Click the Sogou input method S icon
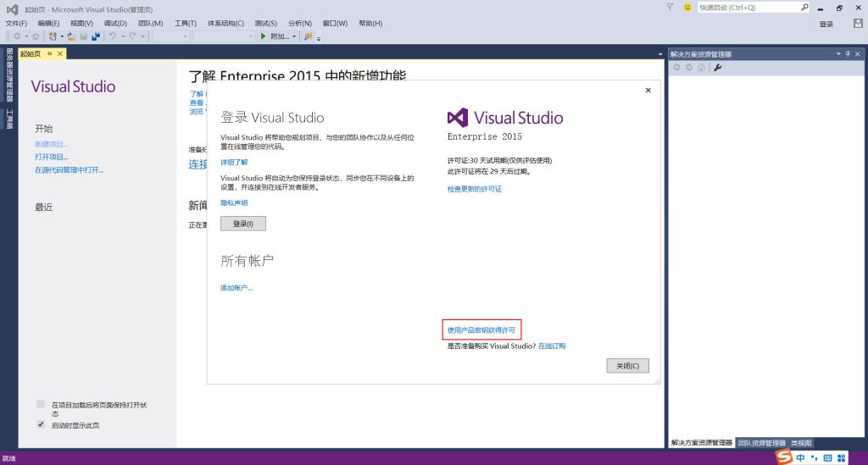This screenshot has height=465, width=868. 783,457
